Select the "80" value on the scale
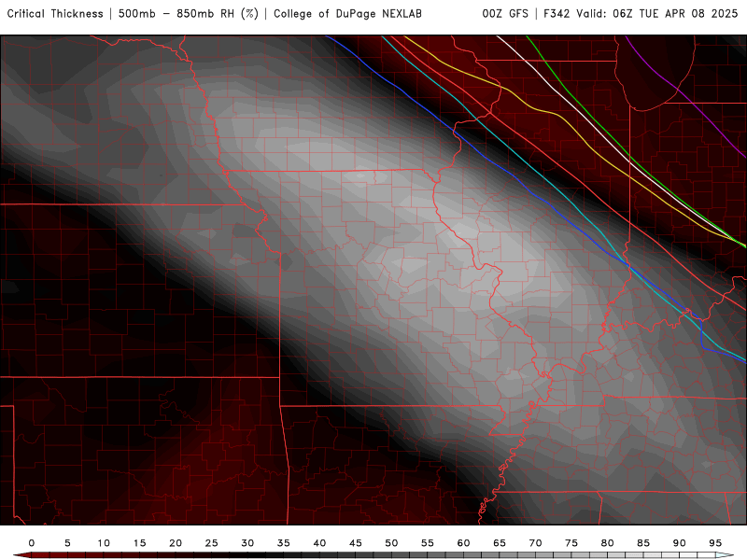747x560 pixels. [608, 543]
